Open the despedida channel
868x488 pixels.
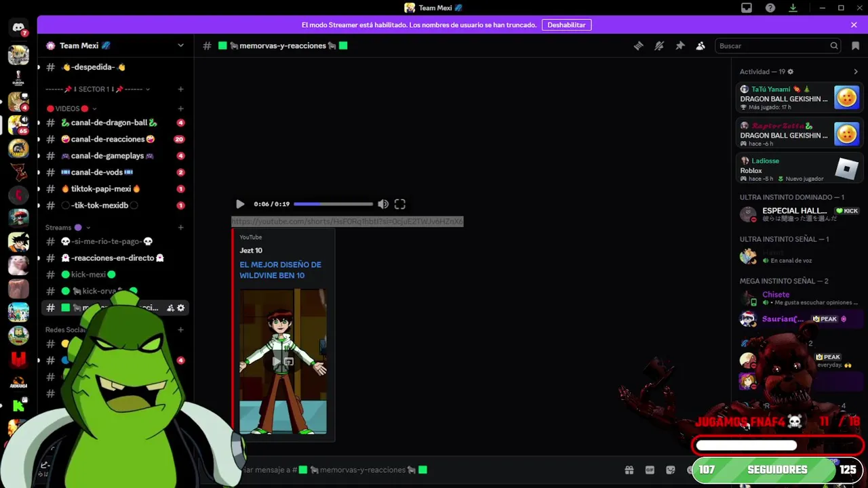point(115,67)
